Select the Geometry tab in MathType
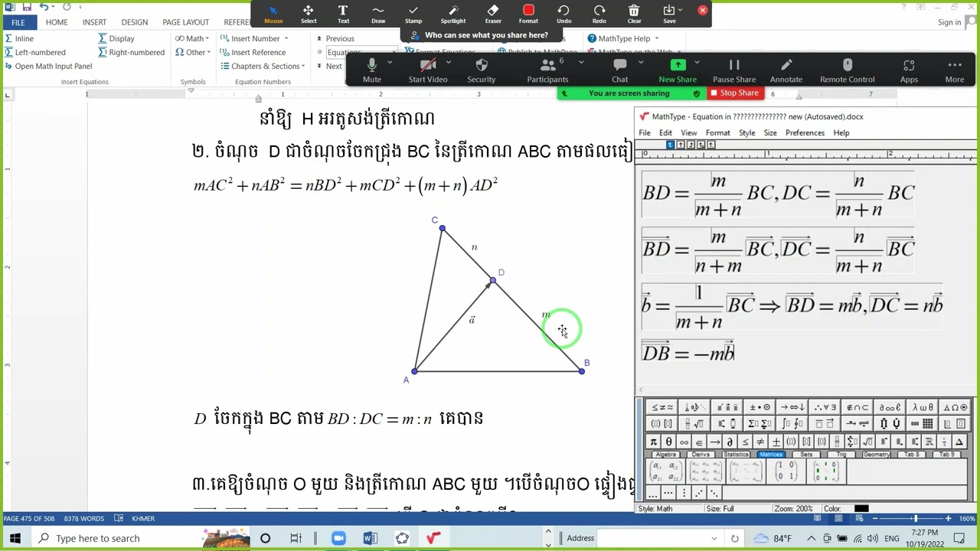Image resolution: width=980 pixels, height=551 pixels. (x=876, y=455)
